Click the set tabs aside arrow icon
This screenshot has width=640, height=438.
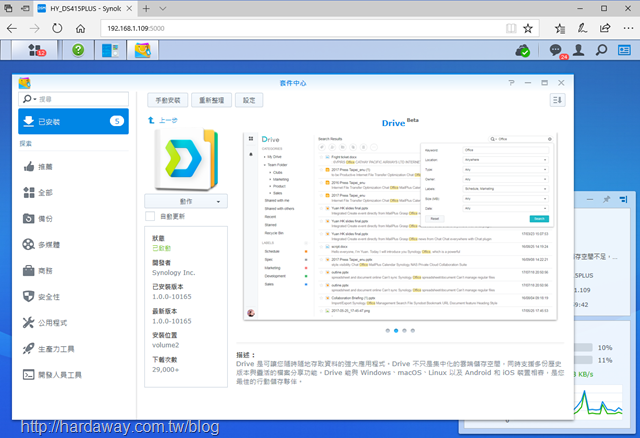coord(25,9)
